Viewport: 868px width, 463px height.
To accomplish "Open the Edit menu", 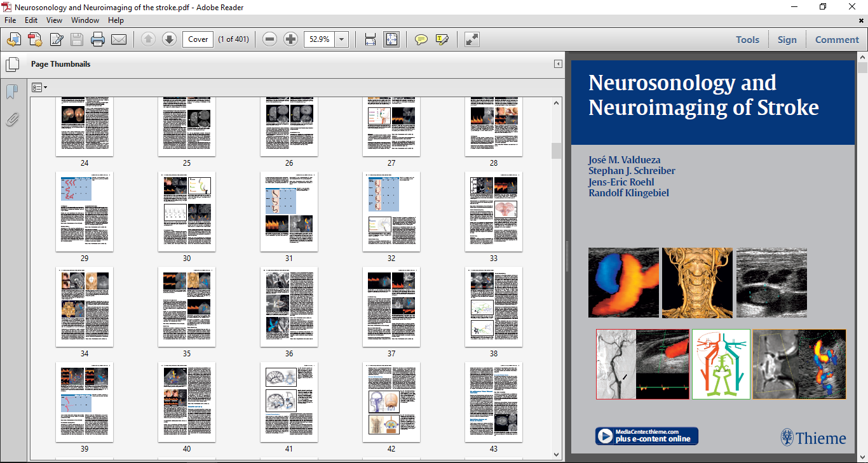I will [x=31, y=20].
